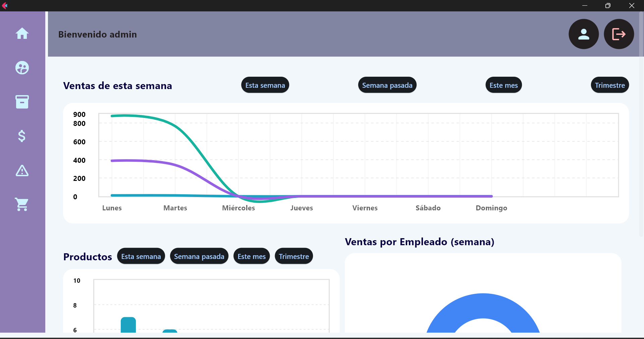Screen dimensions: 644x339
Task: Click the 'Sábado' axis label
Action: (x=428, y=208)
